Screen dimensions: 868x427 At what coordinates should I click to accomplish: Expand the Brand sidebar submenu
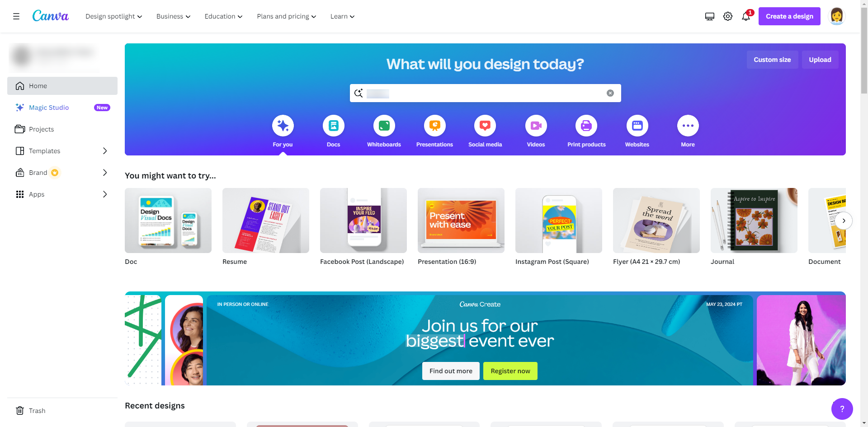click(x=105, y=173)
